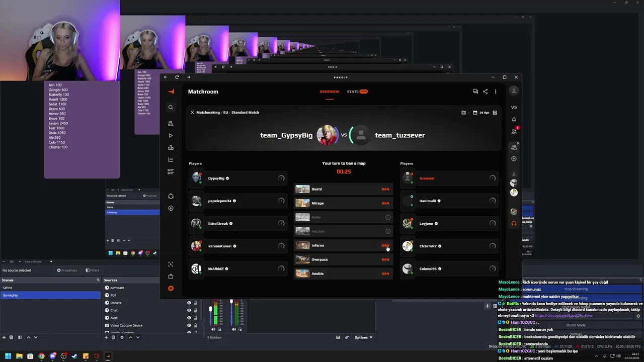Open the line graph stats icon in FACEIT sidebar
The image size is (644, 362).
171,159
